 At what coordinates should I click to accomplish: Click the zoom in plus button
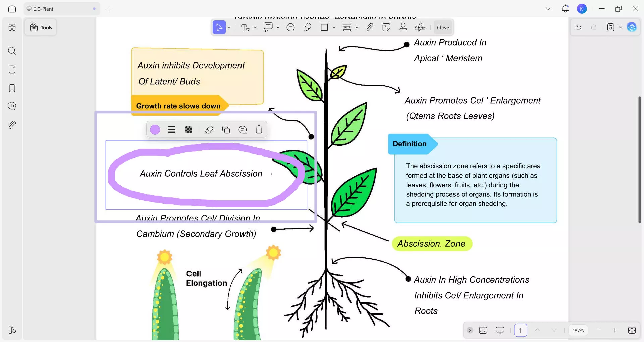[x=615, y=330]
